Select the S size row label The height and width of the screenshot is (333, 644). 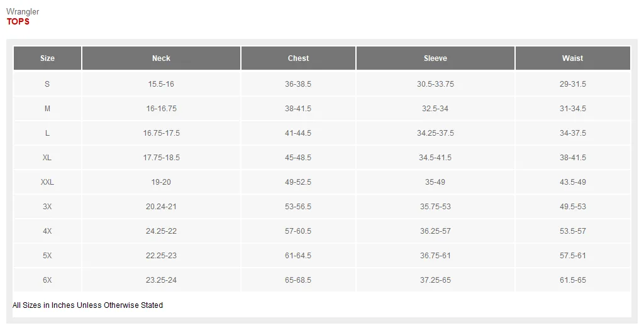click(47, 84)
